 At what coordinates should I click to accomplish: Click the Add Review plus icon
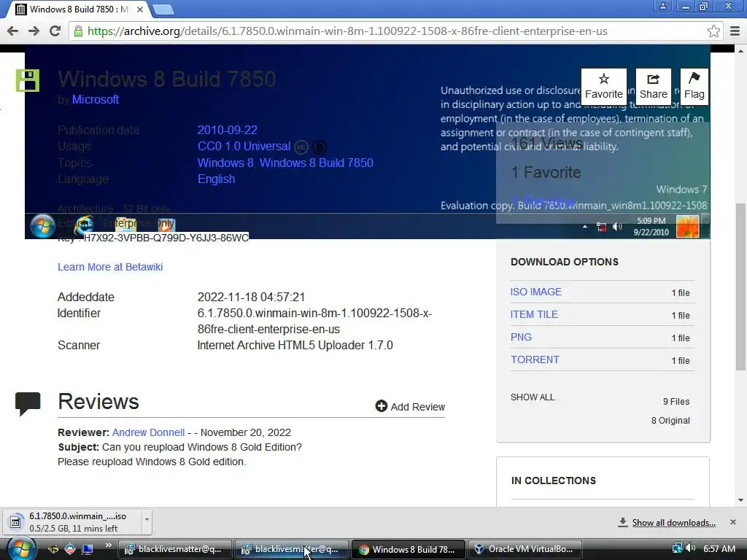tap(381, 406)
